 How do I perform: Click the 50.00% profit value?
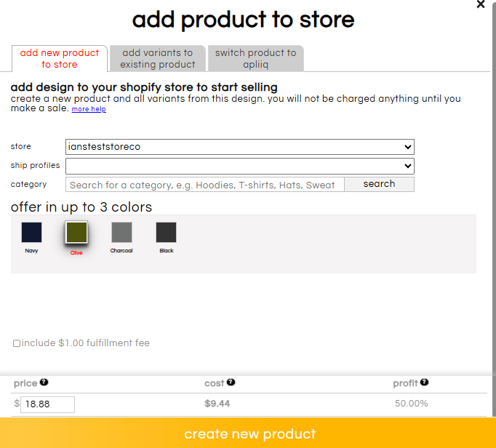[411, 404]
